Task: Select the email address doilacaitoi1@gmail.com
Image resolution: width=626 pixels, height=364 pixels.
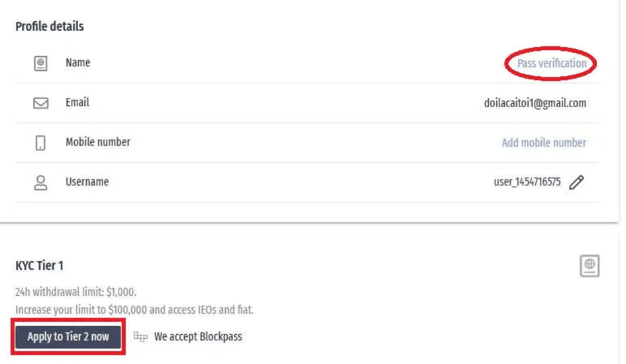Action: [x=535, y=103]
